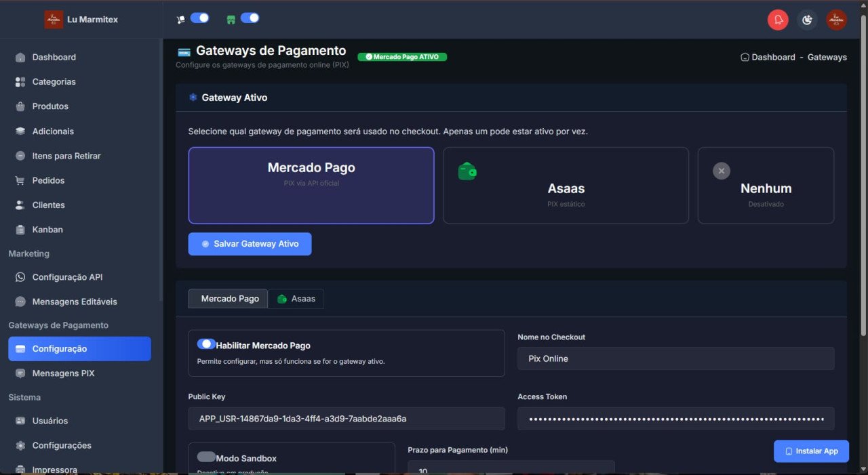This screenshot has height=475, width=868.
Task: Click inside the Nome no Checkout field
Action: [x=675, y=358]
